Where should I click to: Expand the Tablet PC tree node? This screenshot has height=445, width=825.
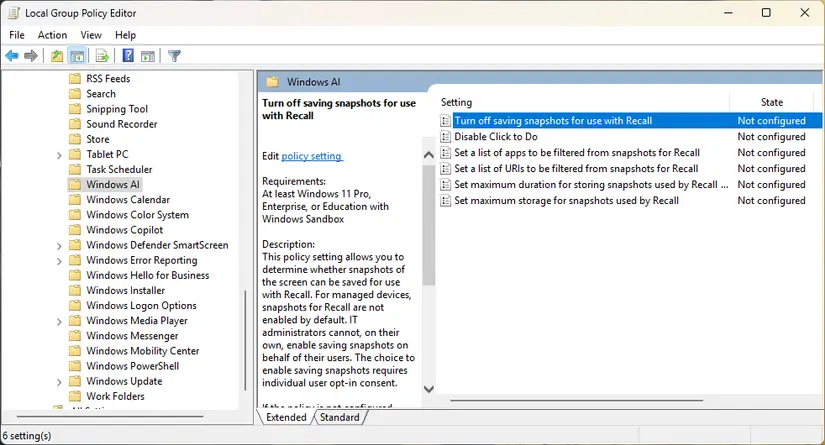pyautogui.click(x=59, y=155)
